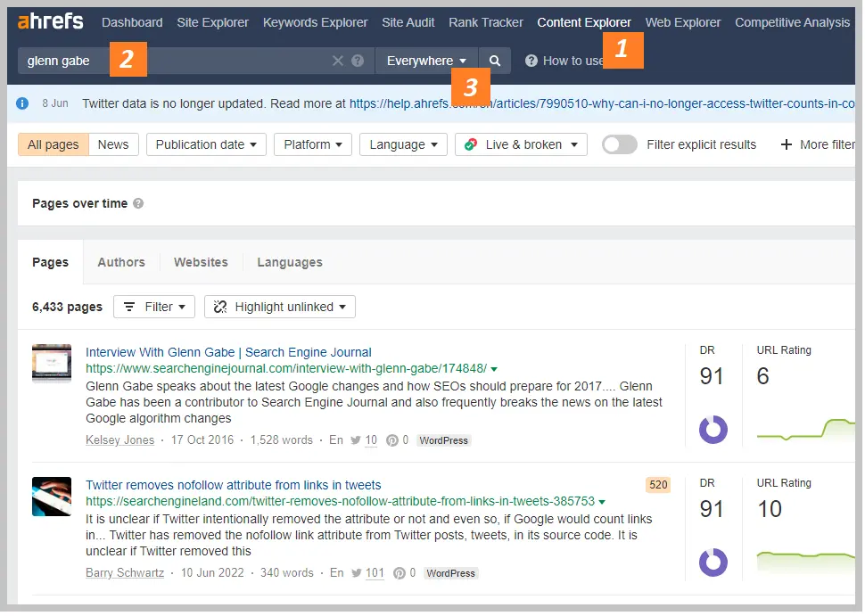Screen dimensions: 865x616
Task: Open thumbnail of Interview With Glenn Gabe
Action: 52,364
